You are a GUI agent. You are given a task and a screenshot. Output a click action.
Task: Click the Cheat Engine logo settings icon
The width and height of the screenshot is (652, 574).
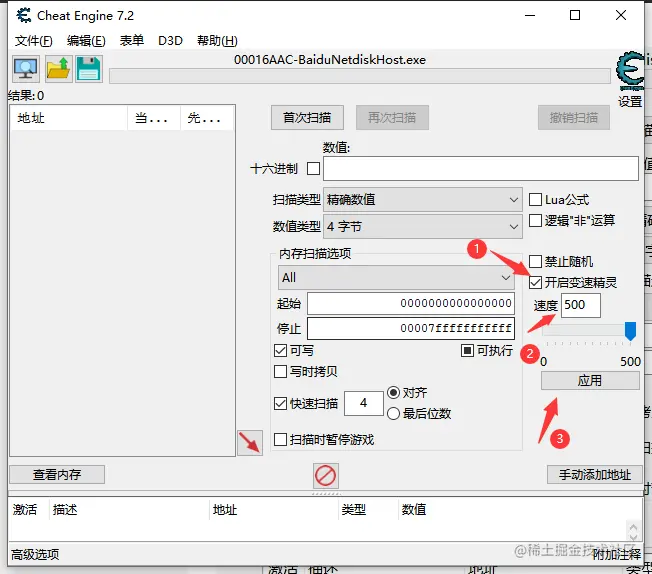pyautogui.click(x=630, y=71)
